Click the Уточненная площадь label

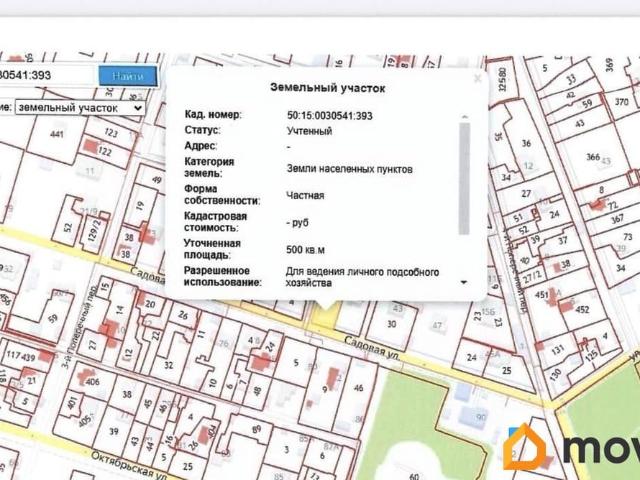coord(212,249)
